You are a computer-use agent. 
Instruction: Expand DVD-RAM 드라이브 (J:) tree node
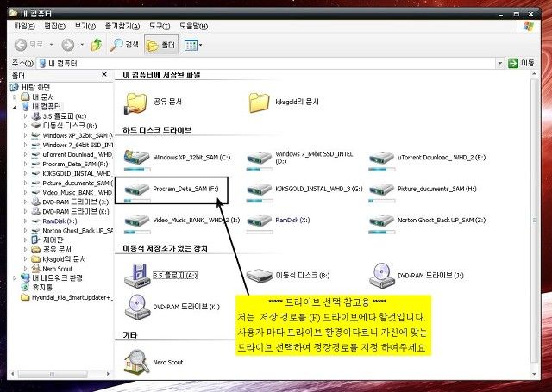(25, 202)
